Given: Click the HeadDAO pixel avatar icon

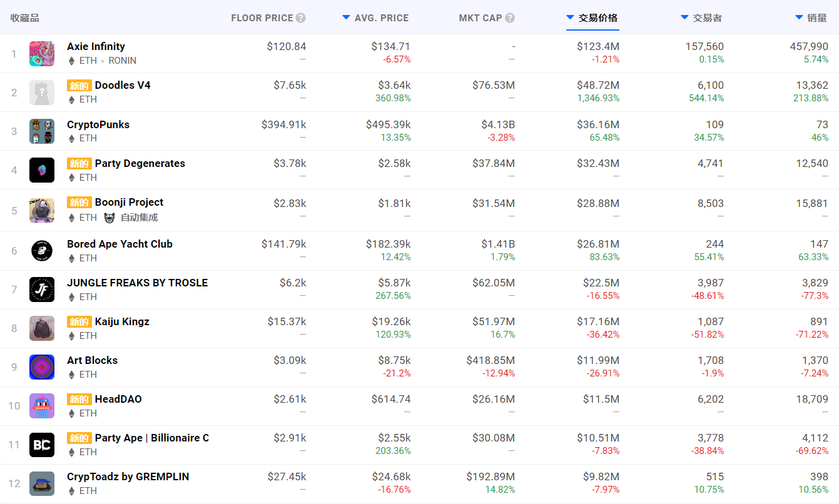Looking at the screenshot, I should 42,406.
